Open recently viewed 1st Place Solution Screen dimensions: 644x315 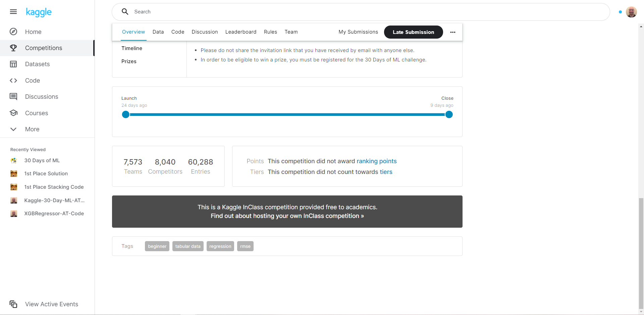click(46, 174)
